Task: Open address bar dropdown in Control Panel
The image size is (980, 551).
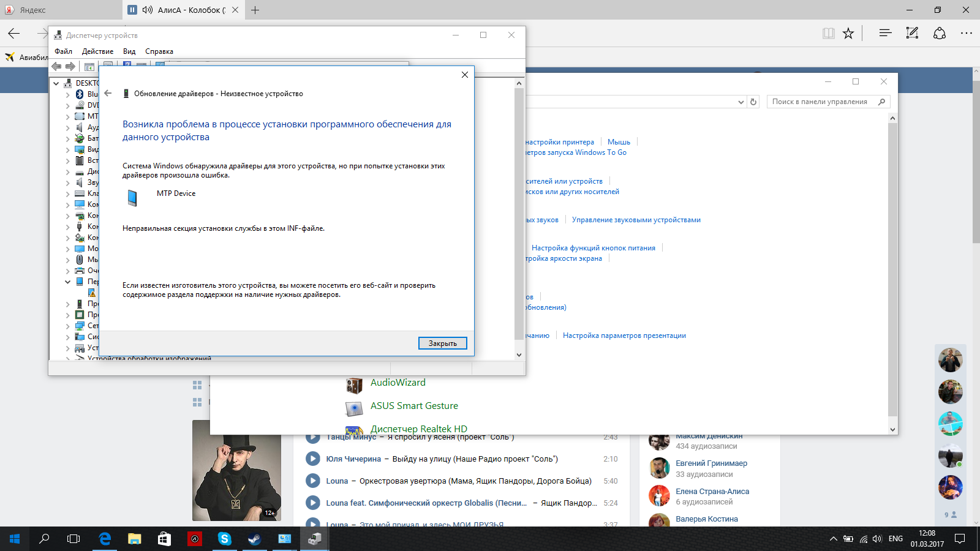Action: (741, 102)
